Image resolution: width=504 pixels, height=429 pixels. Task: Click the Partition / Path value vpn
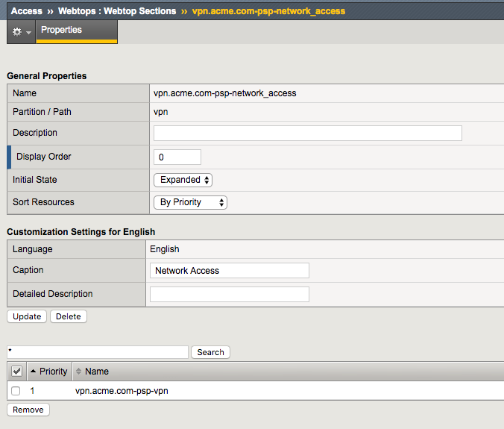(161, 112)
